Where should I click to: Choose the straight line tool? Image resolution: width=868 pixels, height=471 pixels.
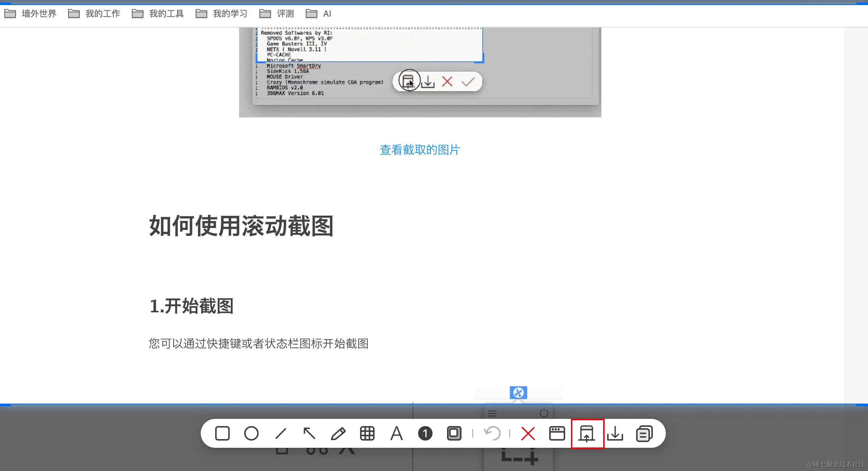(280, 433)
